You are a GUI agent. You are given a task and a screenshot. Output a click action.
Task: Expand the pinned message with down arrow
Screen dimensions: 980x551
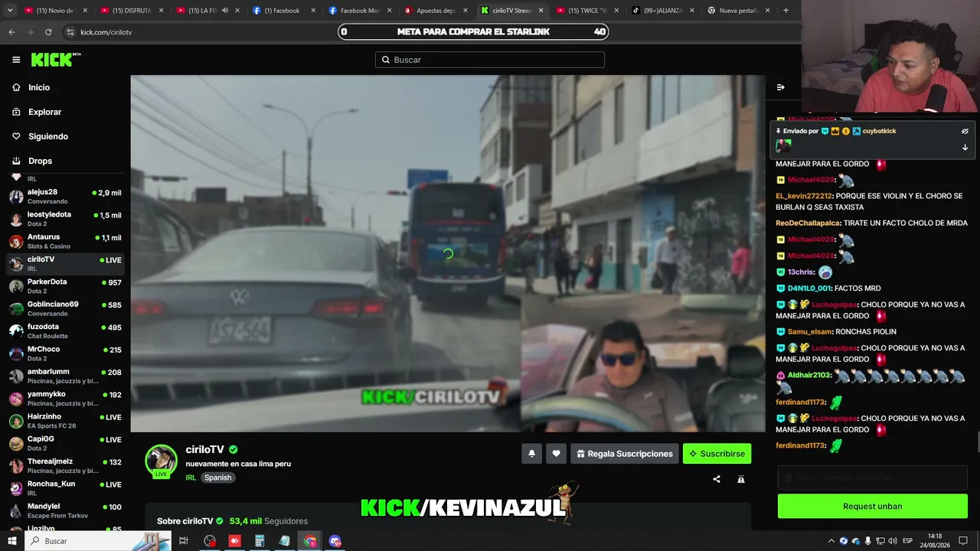pyautogui.click(x=965, y=147)
